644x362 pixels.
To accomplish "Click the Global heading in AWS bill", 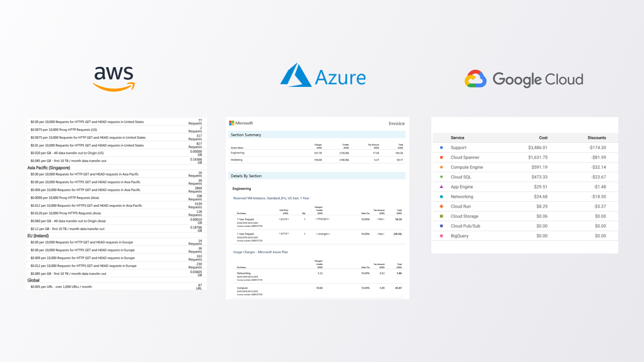I will [x=33, y=280].
